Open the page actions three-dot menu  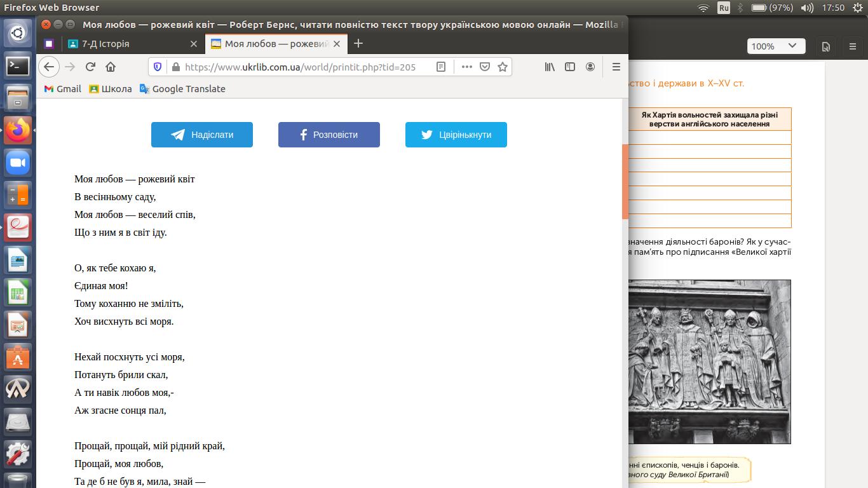pos(466,67)
